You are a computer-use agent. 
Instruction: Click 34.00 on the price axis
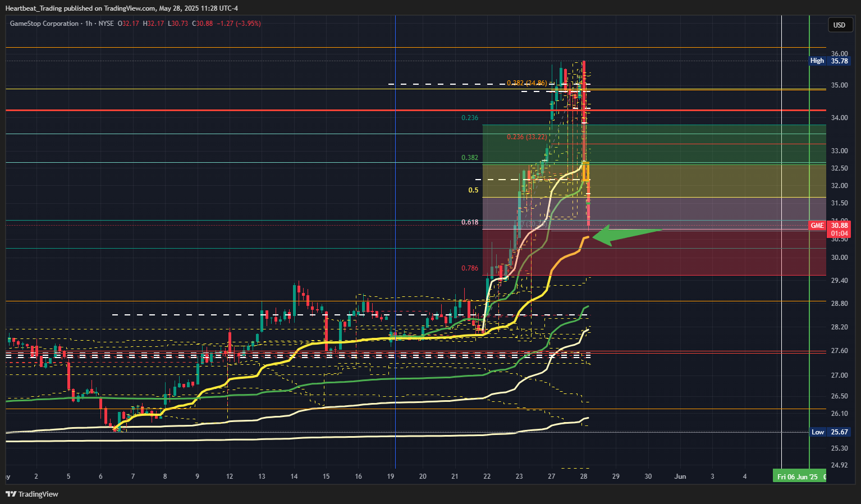point(840,118)
